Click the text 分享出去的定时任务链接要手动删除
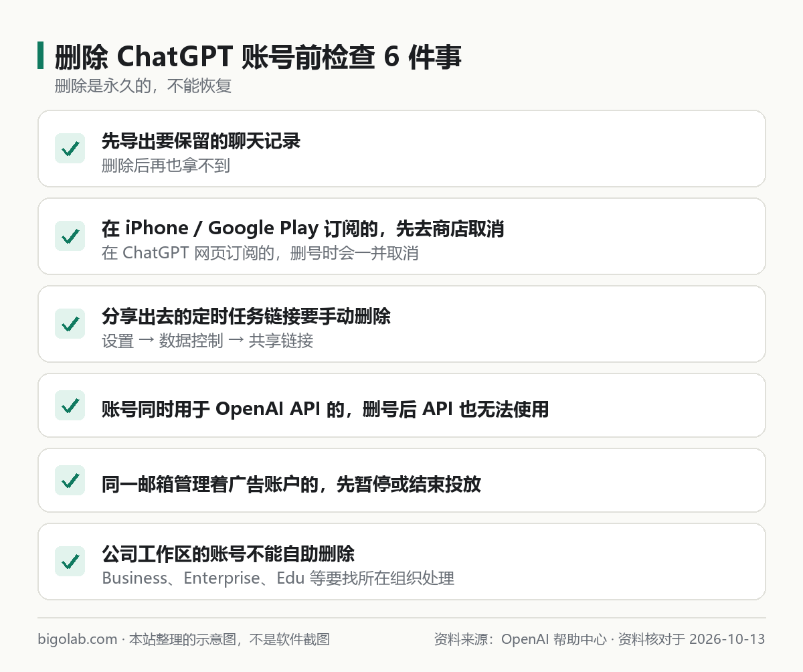This screenshot has width=803, height=672. pos(246,316)
